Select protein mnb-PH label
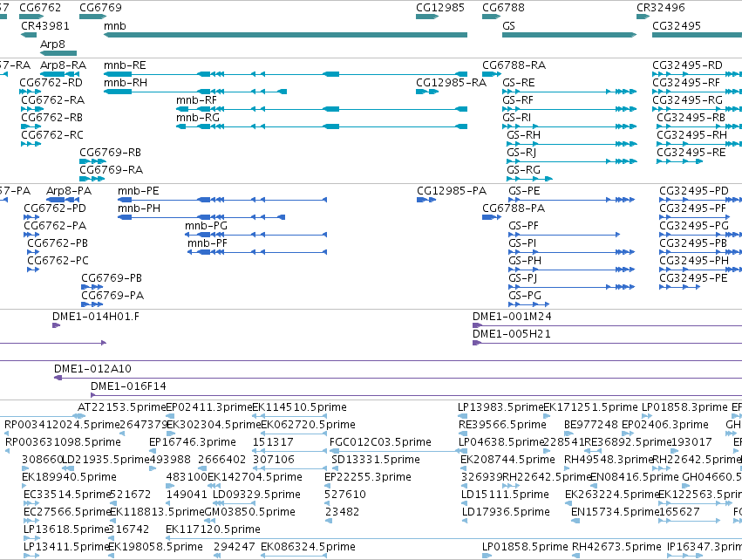The image size is (742, 560). click(140, 208)
